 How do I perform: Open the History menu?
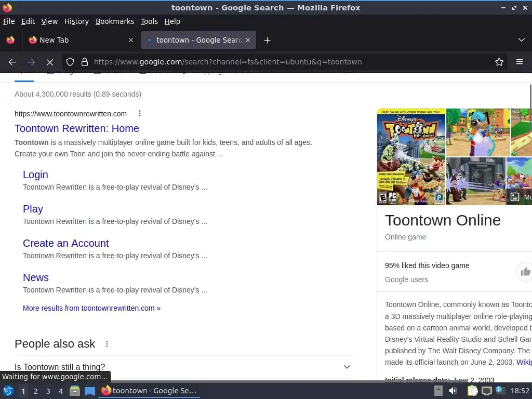(77, 21)
